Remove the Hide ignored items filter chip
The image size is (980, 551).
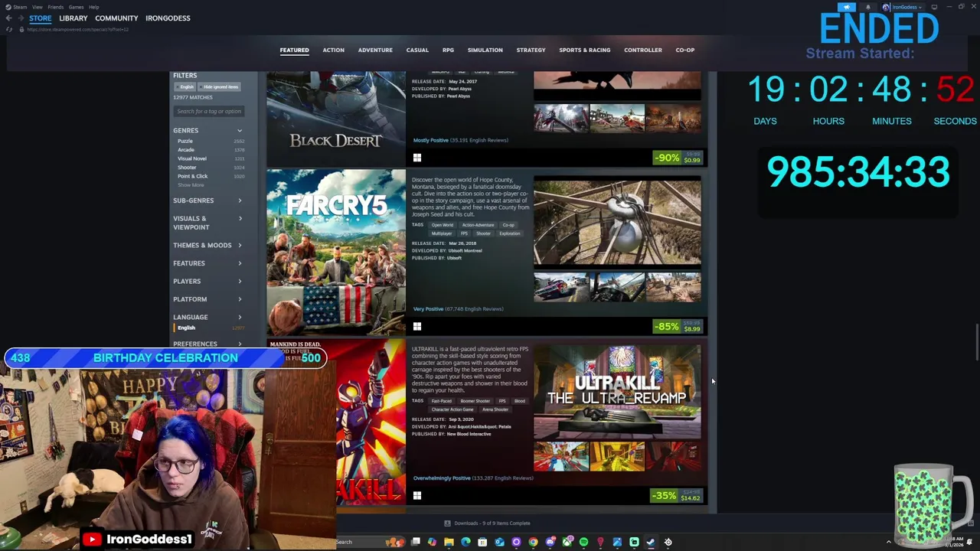(x=220, y=86)
